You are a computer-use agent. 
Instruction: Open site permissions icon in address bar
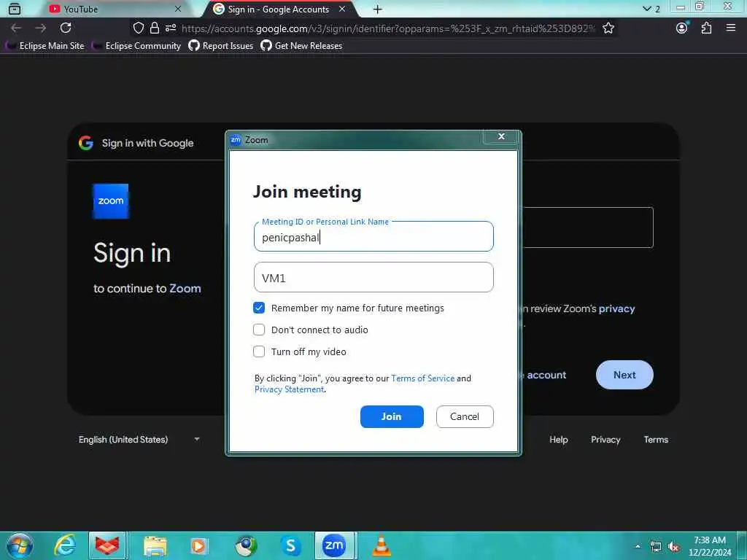[x=171, y=28]
